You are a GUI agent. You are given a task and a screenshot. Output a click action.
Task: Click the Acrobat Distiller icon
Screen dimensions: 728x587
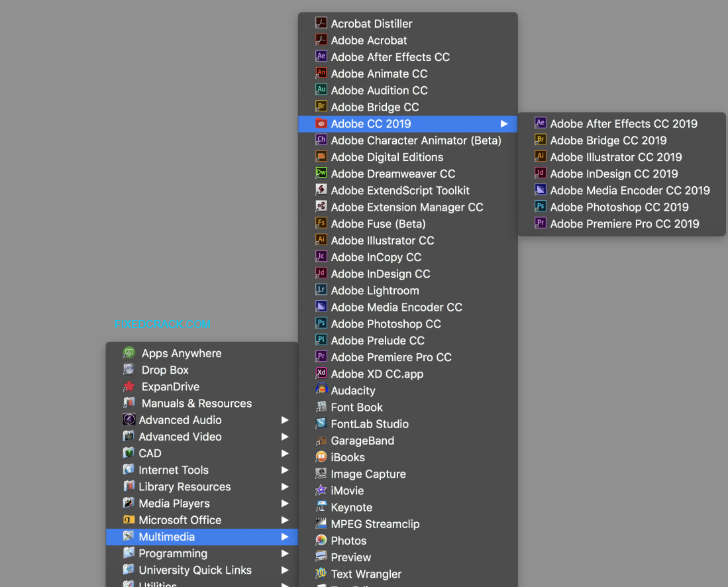point(321,23)
